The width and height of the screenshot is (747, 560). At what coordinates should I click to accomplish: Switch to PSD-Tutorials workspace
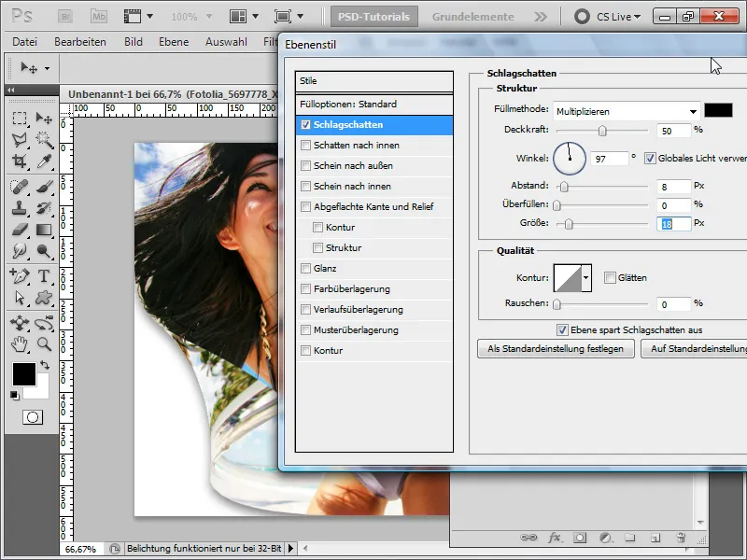click(x=374, y=17)
